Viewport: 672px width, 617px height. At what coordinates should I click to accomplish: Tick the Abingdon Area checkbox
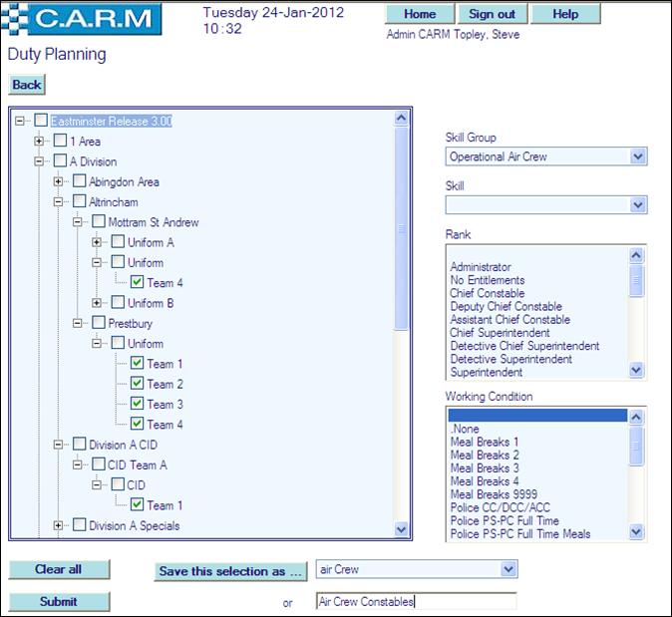pyautogui.click(x=79, y=181)
